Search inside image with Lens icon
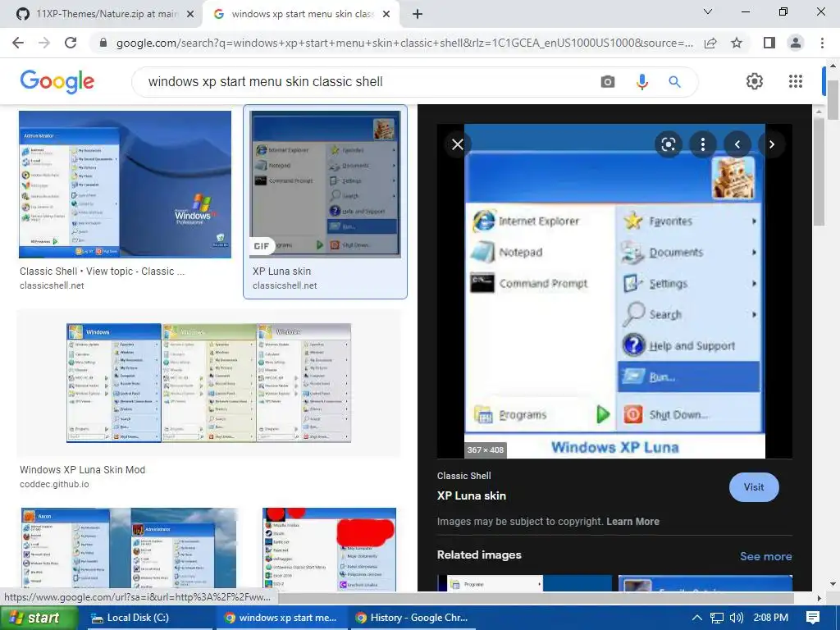Viewport: 840px width, 630px height. (668, 144)
